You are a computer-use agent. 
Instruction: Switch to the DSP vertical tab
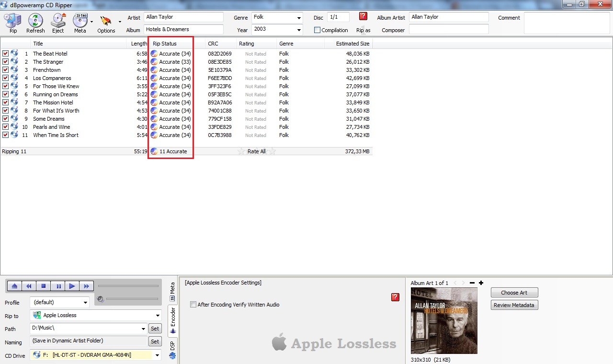coord(172,348)
